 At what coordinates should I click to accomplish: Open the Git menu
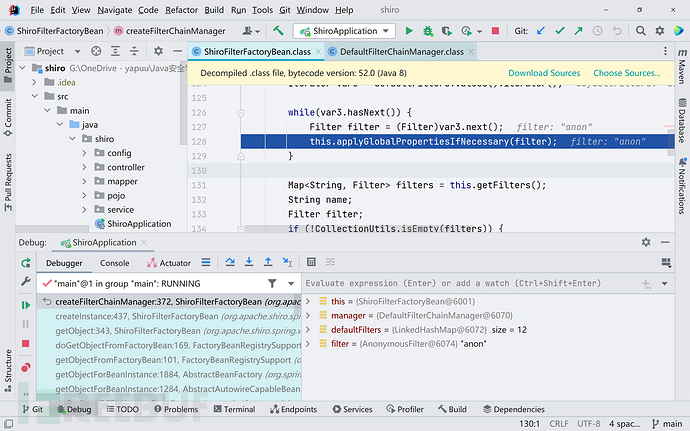pos(285,10)
